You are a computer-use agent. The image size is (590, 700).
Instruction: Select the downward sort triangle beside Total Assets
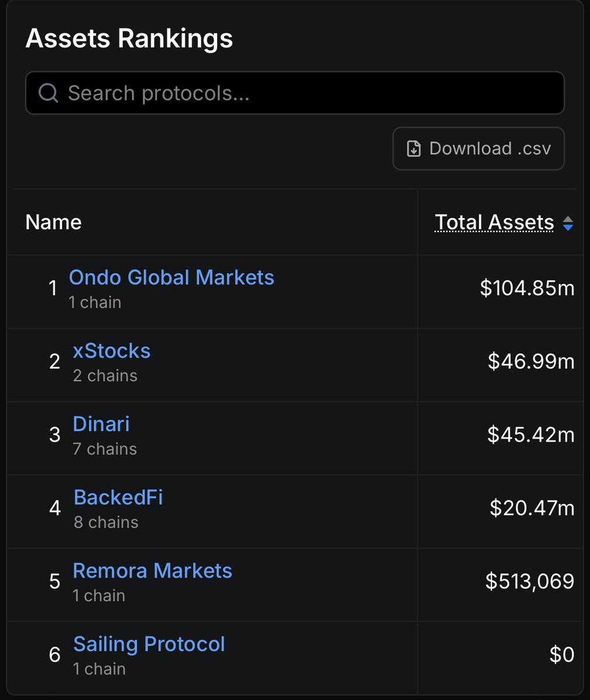[568, 226]
